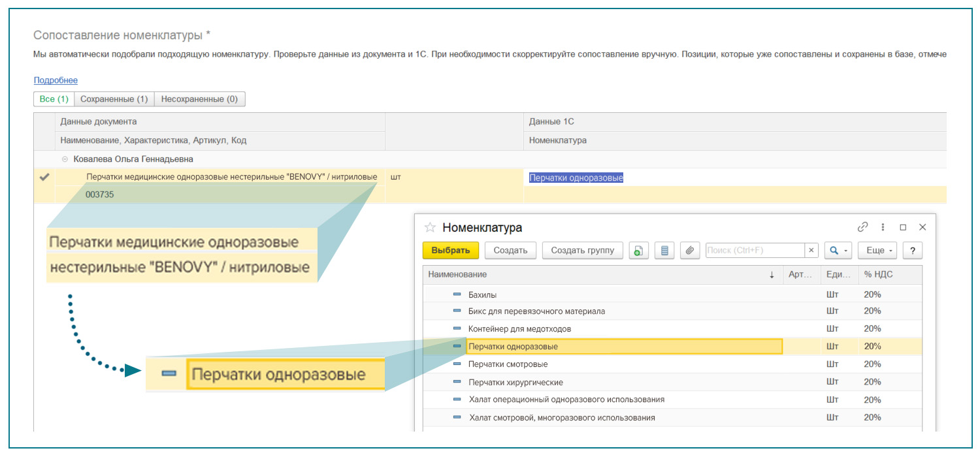
Task: Click the checkmark on the Перчатки медицинские row
Action: pyautogui.click(x=44, y=177)
